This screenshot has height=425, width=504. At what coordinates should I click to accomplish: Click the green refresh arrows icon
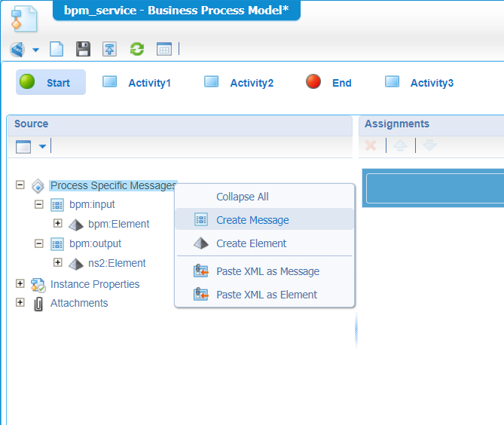click(136, 50)
